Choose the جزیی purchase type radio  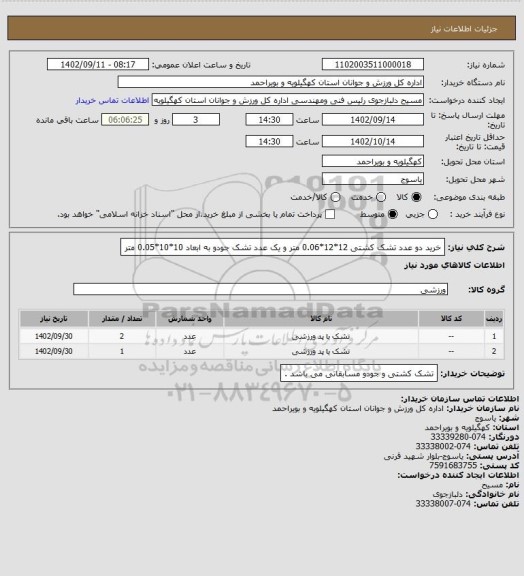pyautogui.click(x=433, y=214)
